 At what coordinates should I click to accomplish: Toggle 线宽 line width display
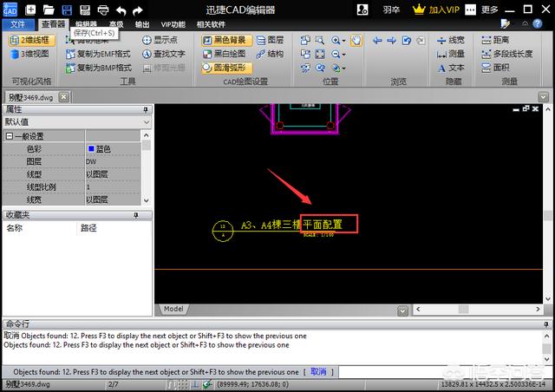451,40
